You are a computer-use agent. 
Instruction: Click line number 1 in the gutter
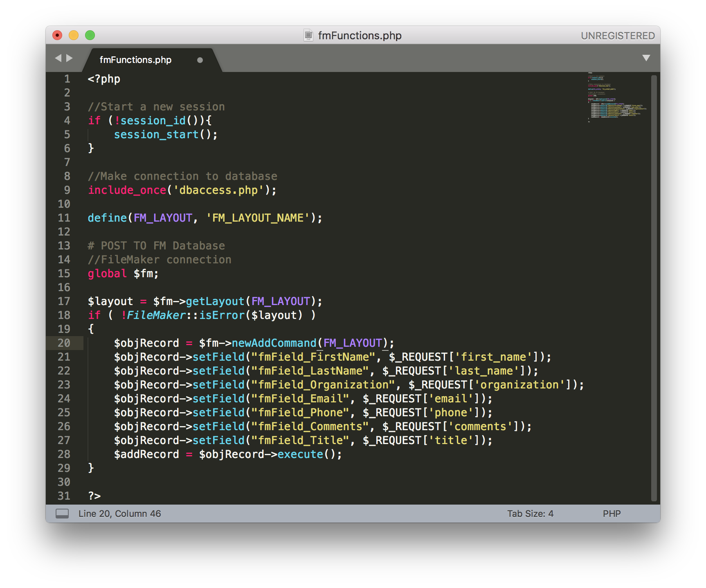click(67, 79)
